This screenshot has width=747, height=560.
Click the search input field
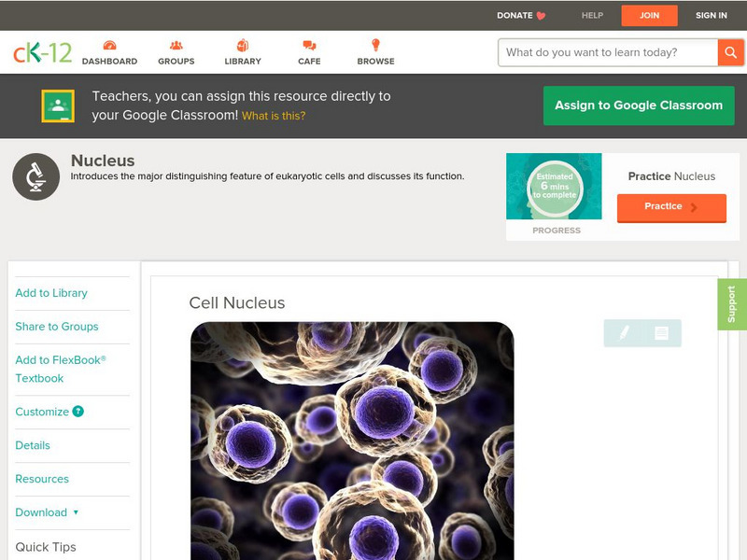(x=602, y=52)
